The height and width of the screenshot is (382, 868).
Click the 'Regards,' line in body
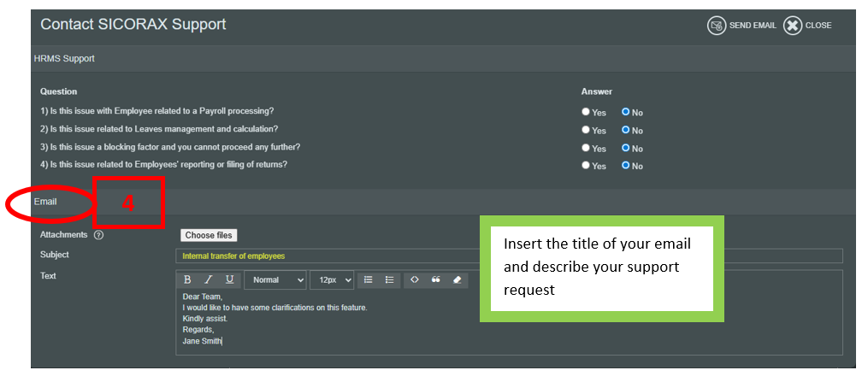[x=198, y=330]
